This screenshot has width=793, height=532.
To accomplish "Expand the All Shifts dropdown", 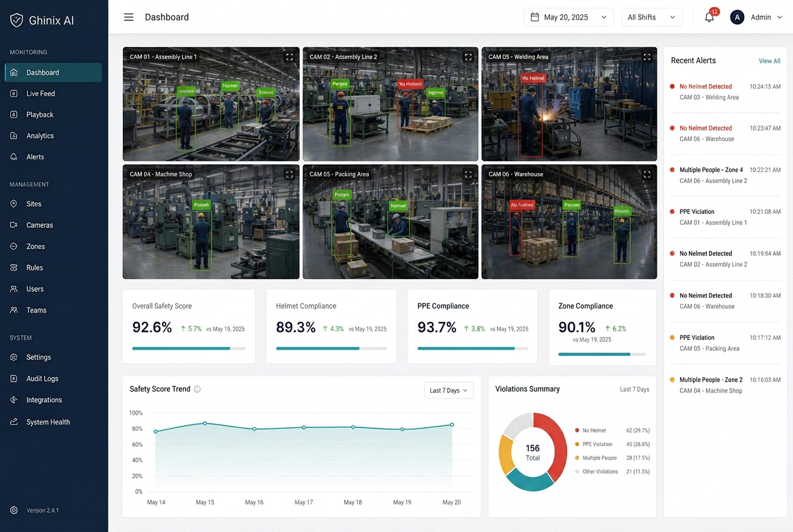I will coord(652,17).
